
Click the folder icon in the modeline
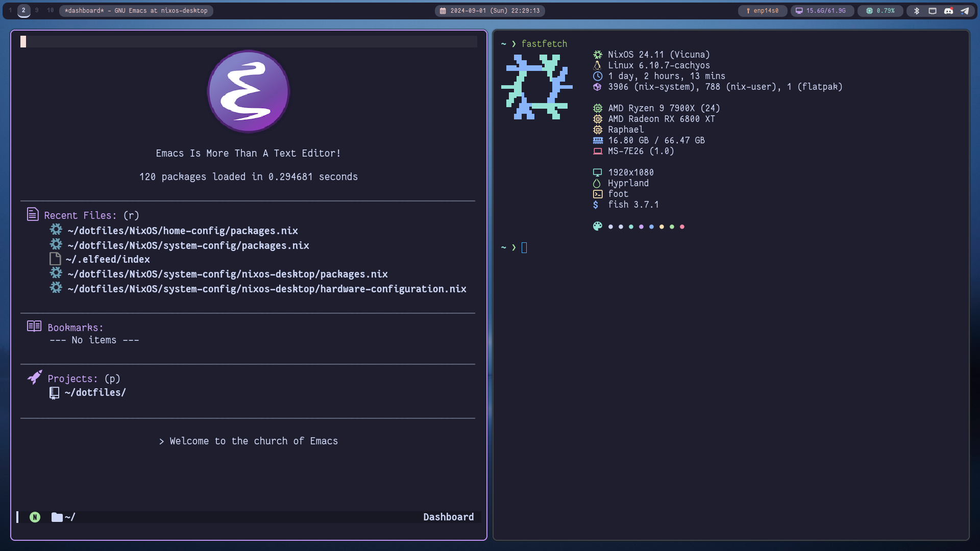(57, 517)
